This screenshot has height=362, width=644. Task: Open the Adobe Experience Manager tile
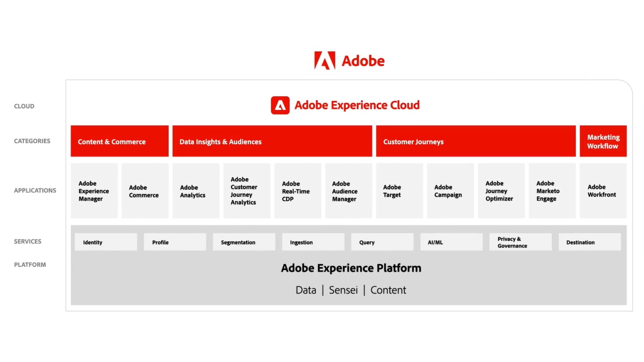click(94, 191)
